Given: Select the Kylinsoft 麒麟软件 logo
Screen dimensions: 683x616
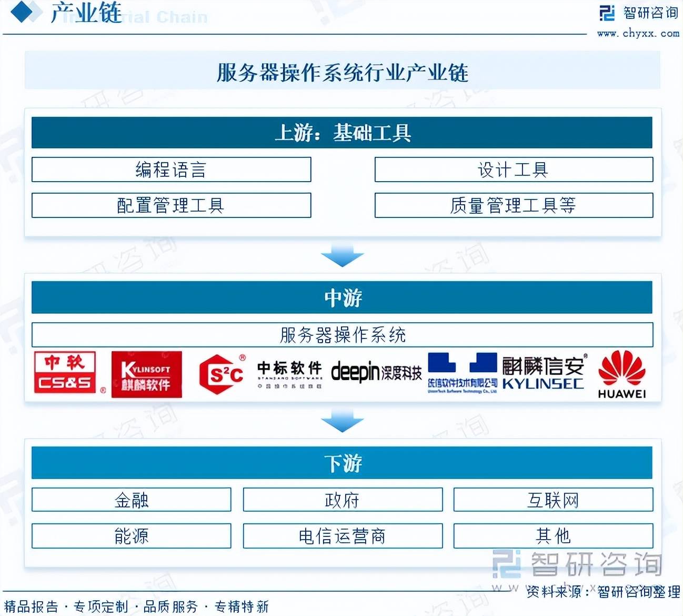Looking at the screenshot, I should (146, 374).
